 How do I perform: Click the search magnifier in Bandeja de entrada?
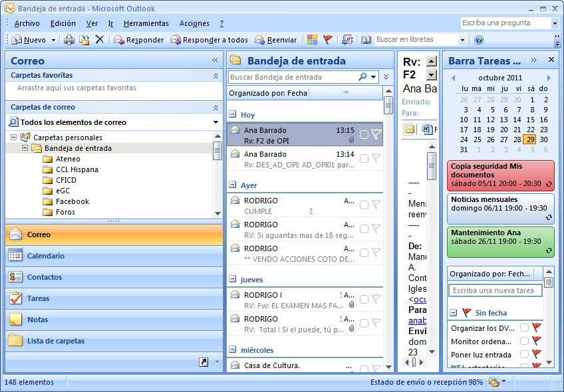362,76
